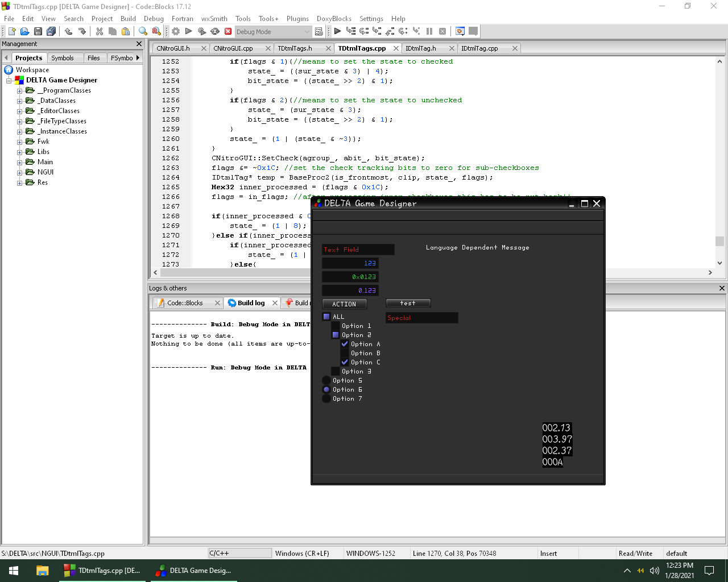Switch to the CNitroGUI.cpp editor tab
The image size is (728, 582).
pyautogui.click(x=233, y=48)
